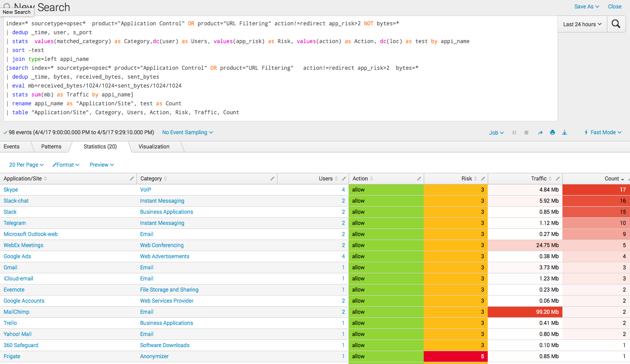Image resolution: width=630 pixels, height=364 pixels.
Task: Click MailChimp's red 99.20 Mb traffic cell
Action: [525, 312]
